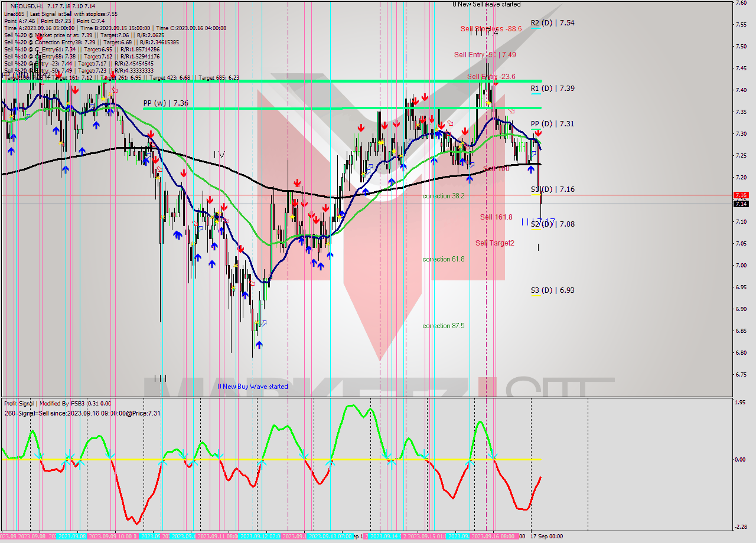
Task: Click the 2023.09.11 08:00 time marker
Action: click(x=217, y=537)
